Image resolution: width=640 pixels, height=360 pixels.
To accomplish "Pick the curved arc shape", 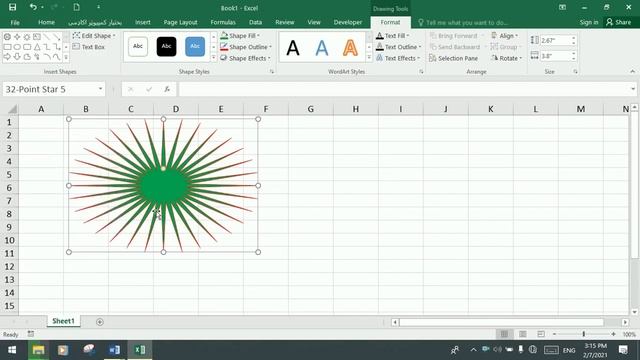I will point(47,57).
